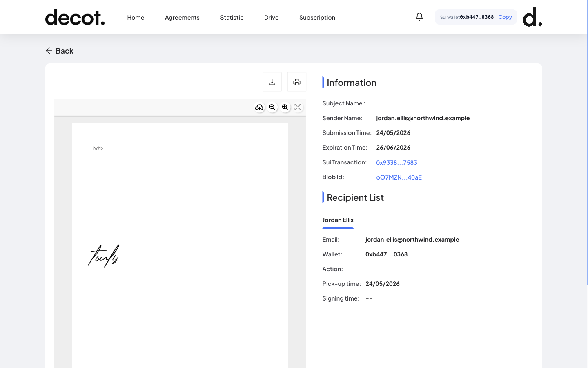Click the recipient wallet 0xb447...0368

coord(387,254)
